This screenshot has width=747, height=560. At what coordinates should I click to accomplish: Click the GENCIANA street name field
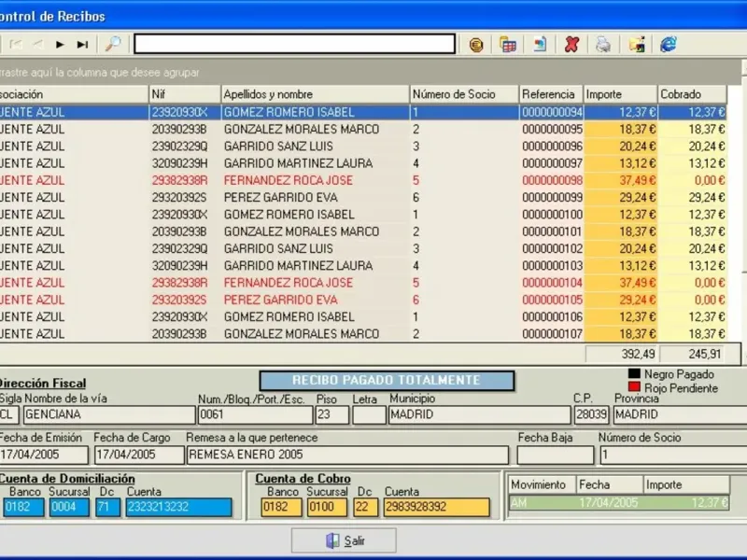click(109, 414)
